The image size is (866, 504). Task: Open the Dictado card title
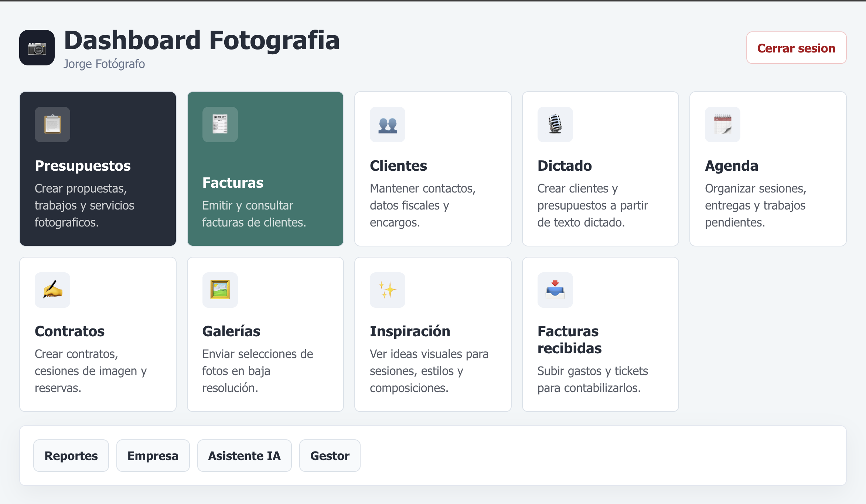pos(565,166)
